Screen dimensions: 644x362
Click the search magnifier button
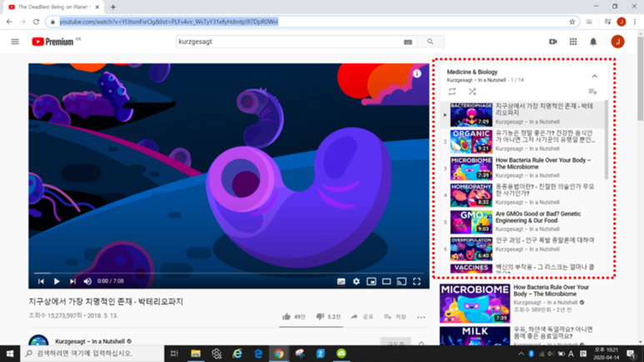430,42
